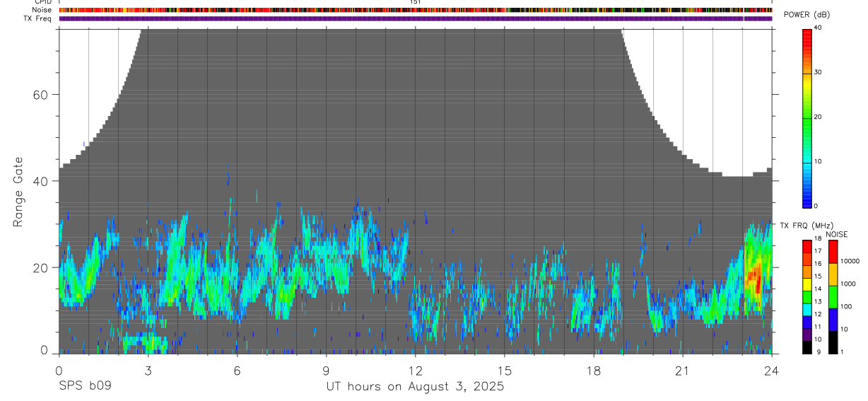This screenshot has height=401, width=868.
Task: Click the purple TX Freq strip above plot
Action: pos(416,18)
